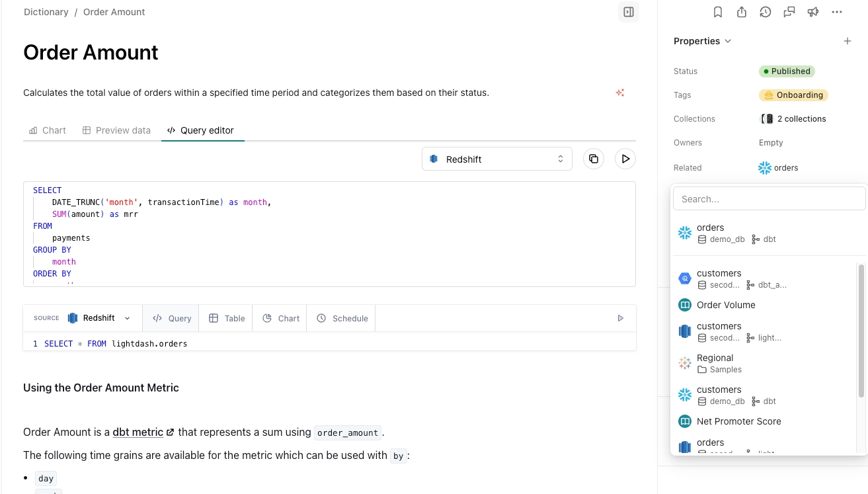Image resolution: width=868 pixels, height=494 pixels.
Task: Open the comments chat icon
Action: point(789,12)
